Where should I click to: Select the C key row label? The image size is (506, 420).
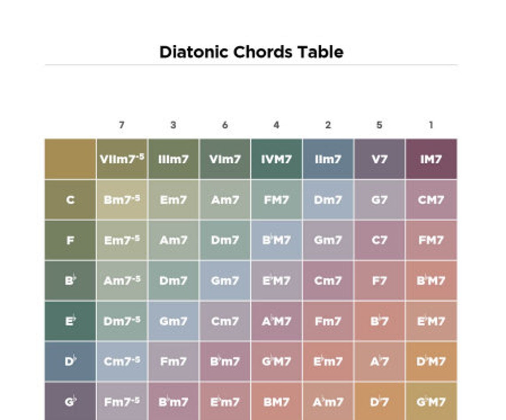pyautogui.click(x=70, y=200)
